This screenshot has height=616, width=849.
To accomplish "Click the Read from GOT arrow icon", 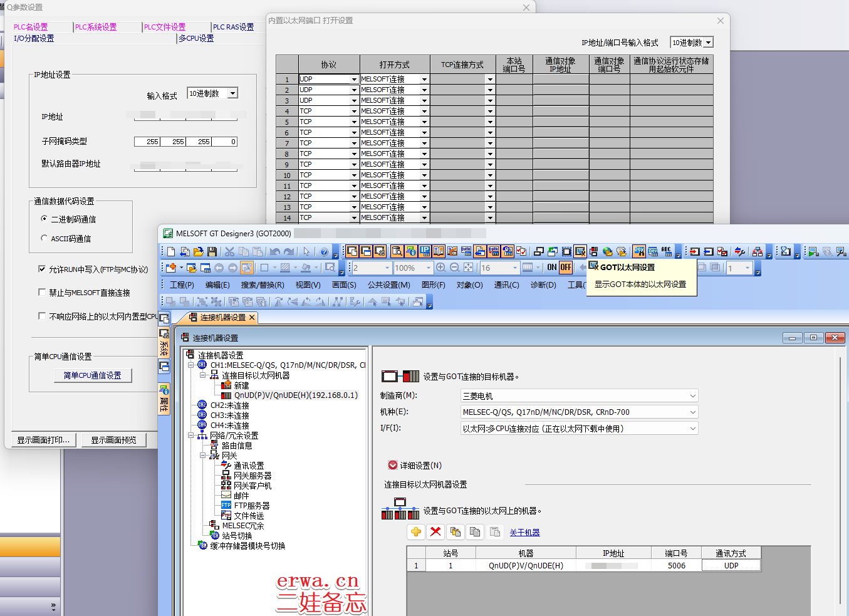I will tap(709, 251).
